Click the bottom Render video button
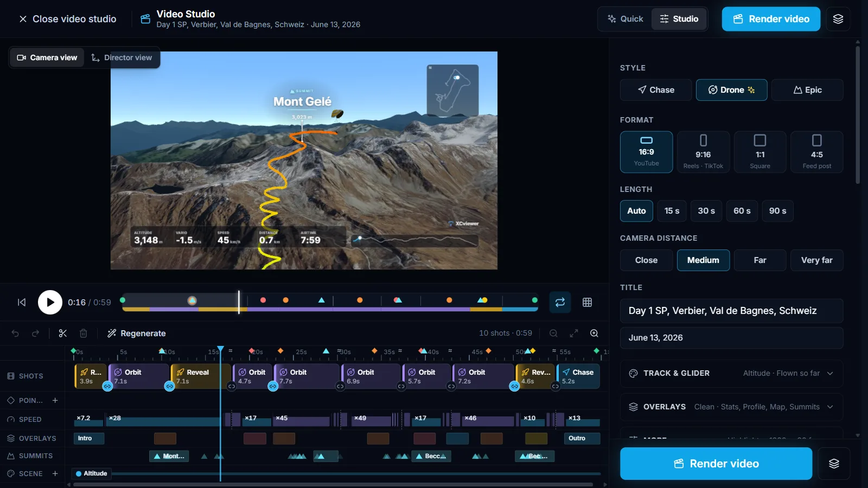Image resolution: width=868 pixels, height=488 pixels. pyautogui.click(x=716, y=464)
